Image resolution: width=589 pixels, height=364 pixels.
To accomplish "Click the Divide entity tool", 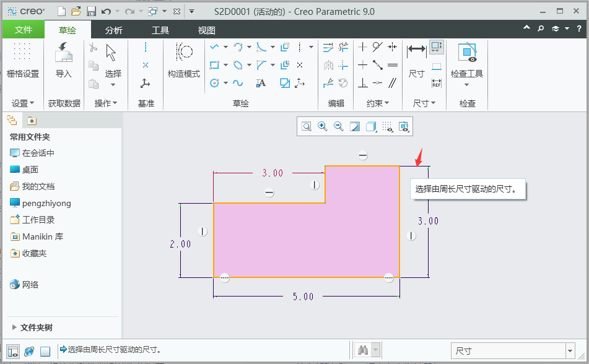I will [x=328, y=83].
